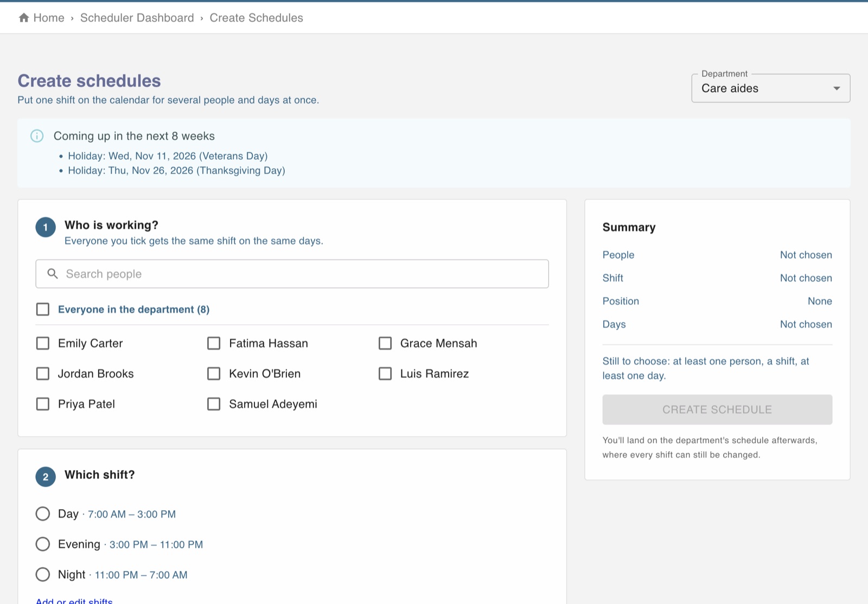Viewport: 868px width, 604px height.
Task: Click Create Schedules breadcrumb
Action: coord(256,18)
